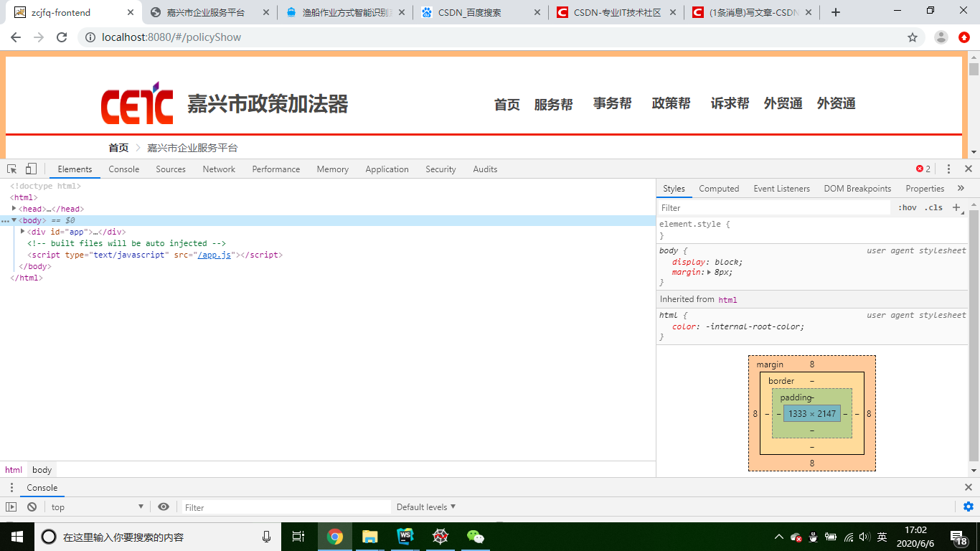This screenshot has height=551, width=980.
Task: Reload the page with the refresh icon
Action: coord(62,37)
